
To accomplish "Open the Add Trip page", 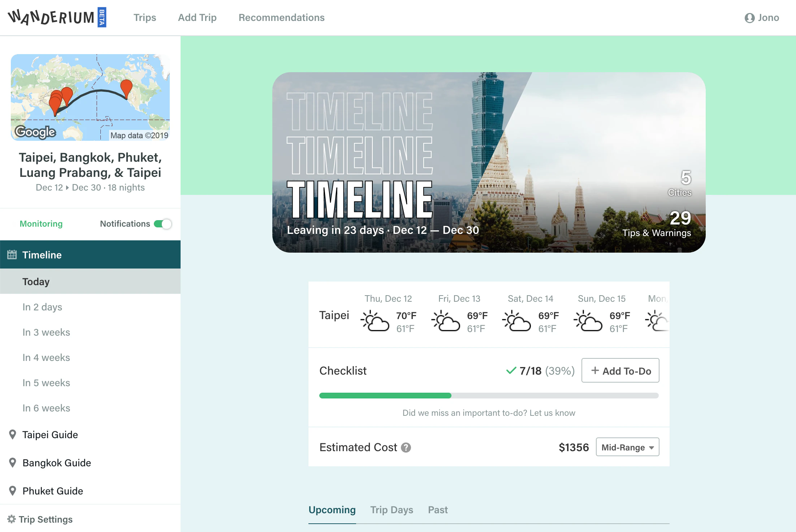I will pos(197,18).
